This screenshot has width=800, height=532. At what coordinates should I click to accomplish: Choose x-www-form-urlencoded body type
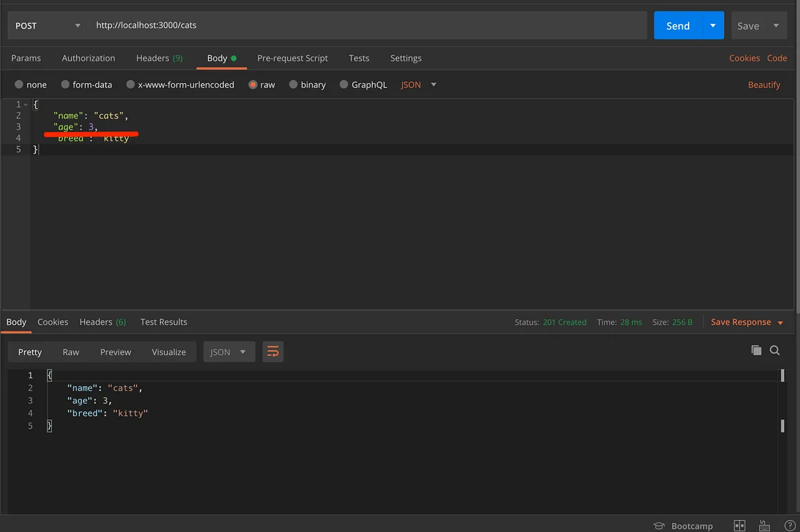pyautogui.click(x=180, y=85)
